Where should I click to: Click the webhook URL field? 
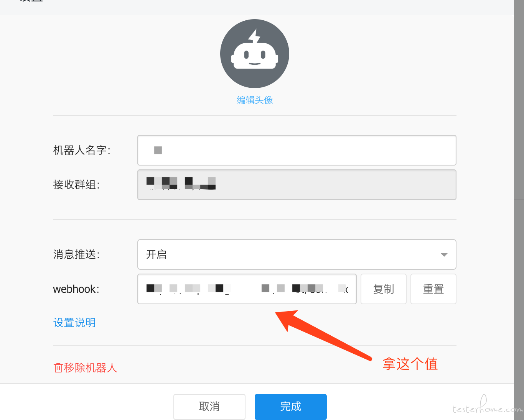(x=247, y=289)
